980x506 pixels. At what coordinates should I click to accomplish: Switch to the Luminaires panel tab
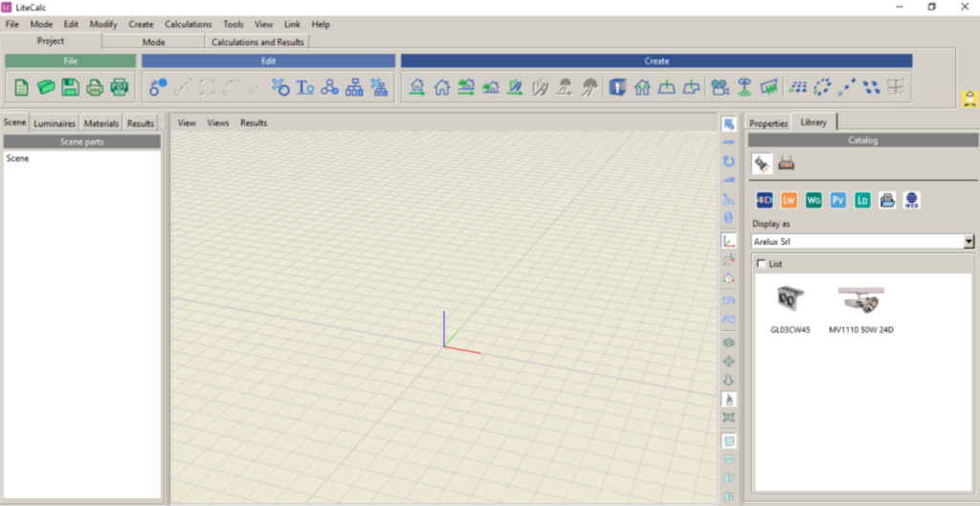click(55, 123)
